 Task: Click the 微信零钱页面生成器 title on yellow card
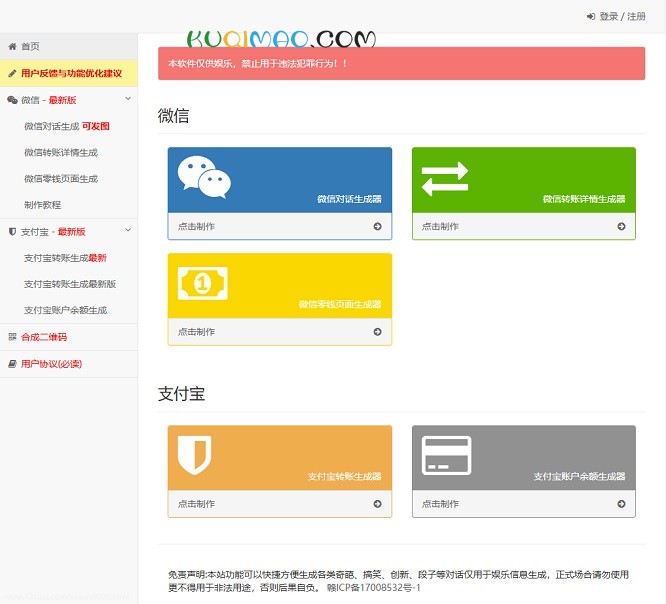340,304
